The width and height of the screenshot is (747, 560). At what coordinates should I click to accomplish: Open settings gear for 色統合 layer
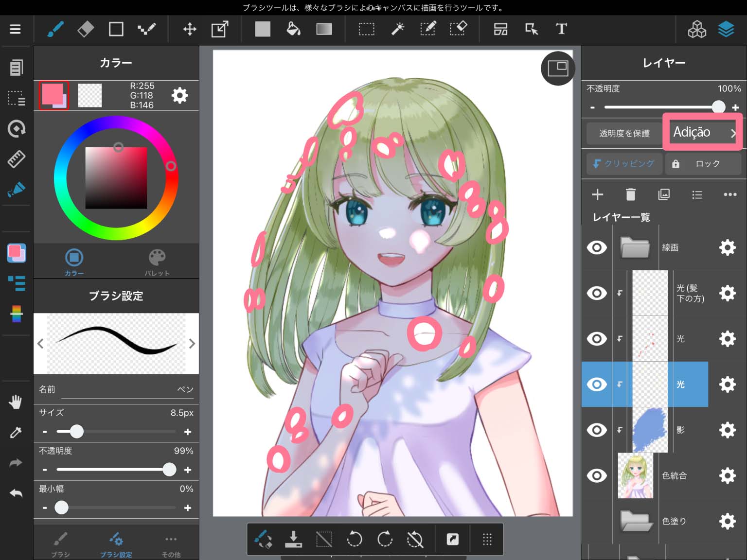(728, 476)
